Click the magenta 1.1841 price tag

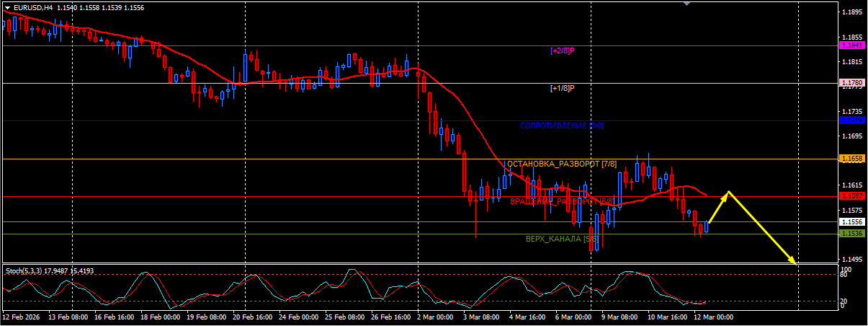tap(852, 45)
